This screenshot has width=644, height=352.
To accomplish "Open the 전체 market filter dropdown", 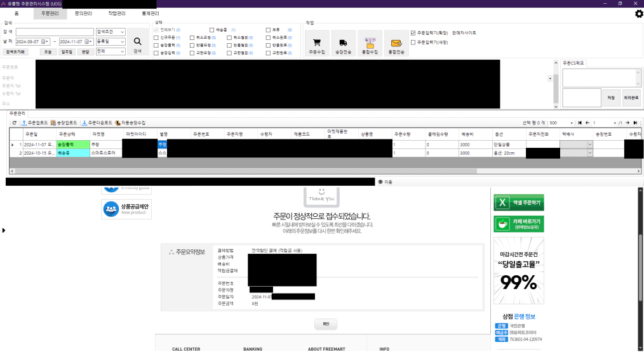I will [111, 51].
